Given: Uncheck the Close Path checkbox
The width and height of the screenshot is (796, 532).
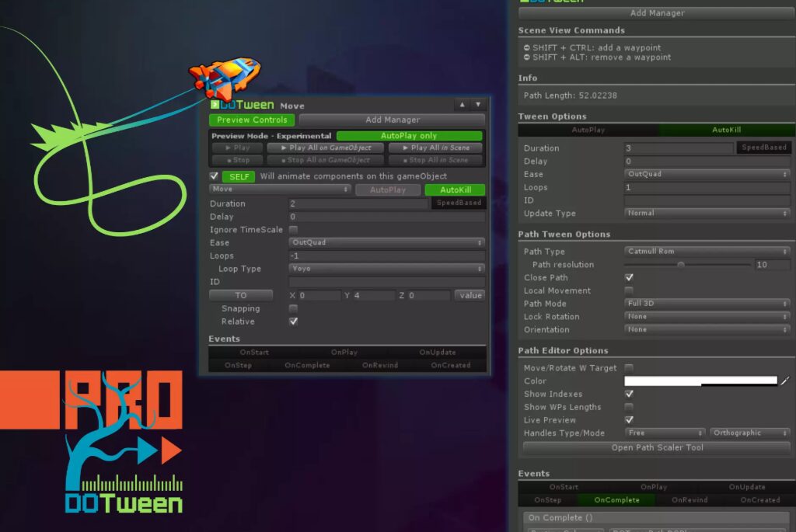Looking at the screenshot, I should pyautogui.click(x=629, y=277).
